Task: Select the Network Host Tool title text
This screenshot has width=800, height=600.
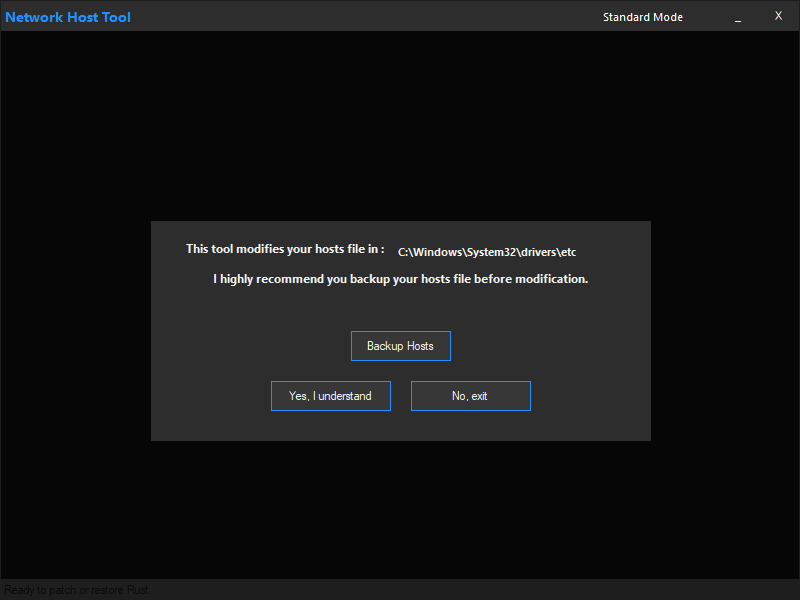Action: 67,16
